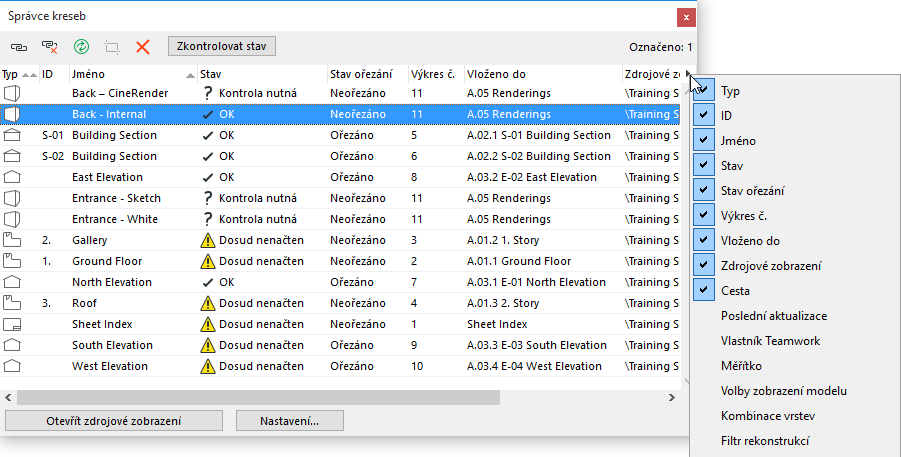This screenshot has height=457, width=901.
Task: Choose Poslední aktualizace from the column menu
Action: (x=774, y=316)
